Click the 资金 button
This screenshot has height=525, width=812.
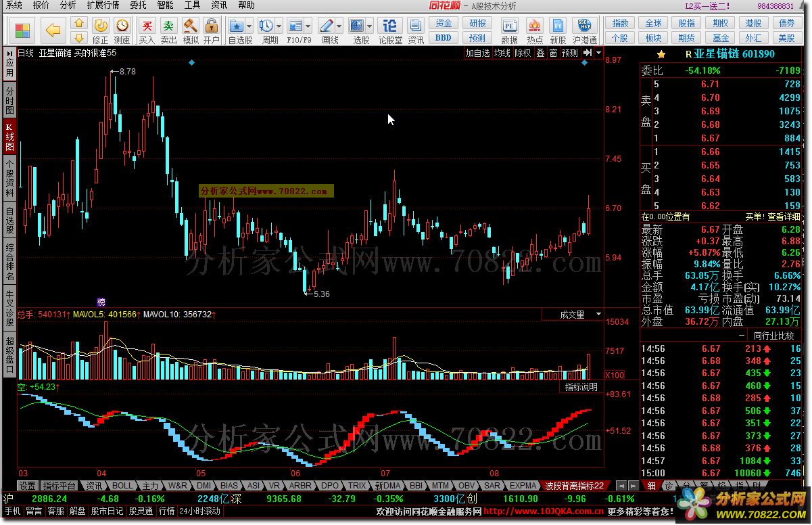click(x=444, y=24)
